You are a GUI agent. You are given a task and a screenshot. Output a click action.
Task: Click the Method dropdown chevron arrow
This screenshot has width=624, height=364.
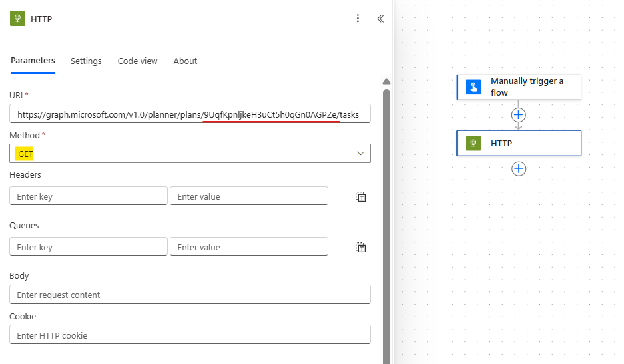pos(360,154)
